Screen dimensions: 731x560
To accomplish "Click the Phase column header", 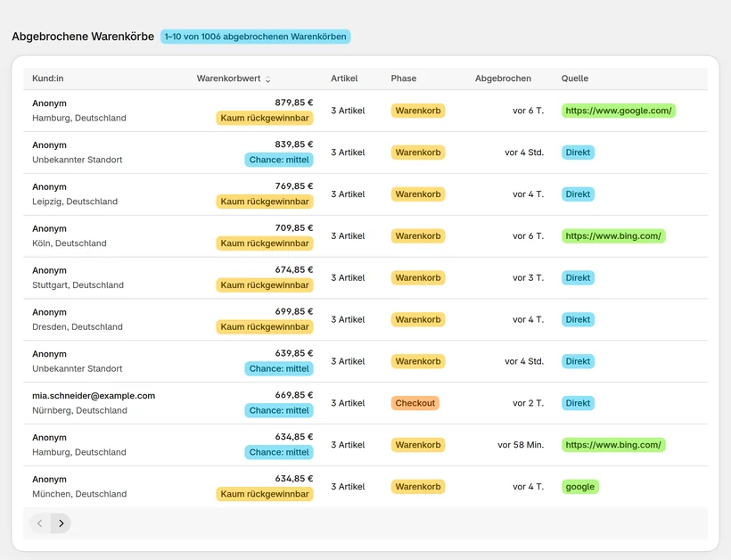I will [x=403, y=78].
